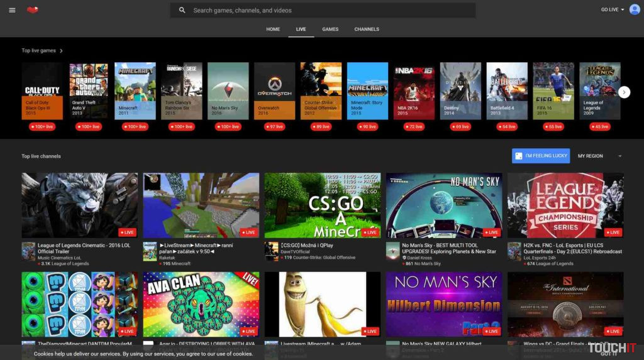644x360 pixels.
Task: Click the I'M FEELING LUCKY button
Action: (x=541, y=156)
